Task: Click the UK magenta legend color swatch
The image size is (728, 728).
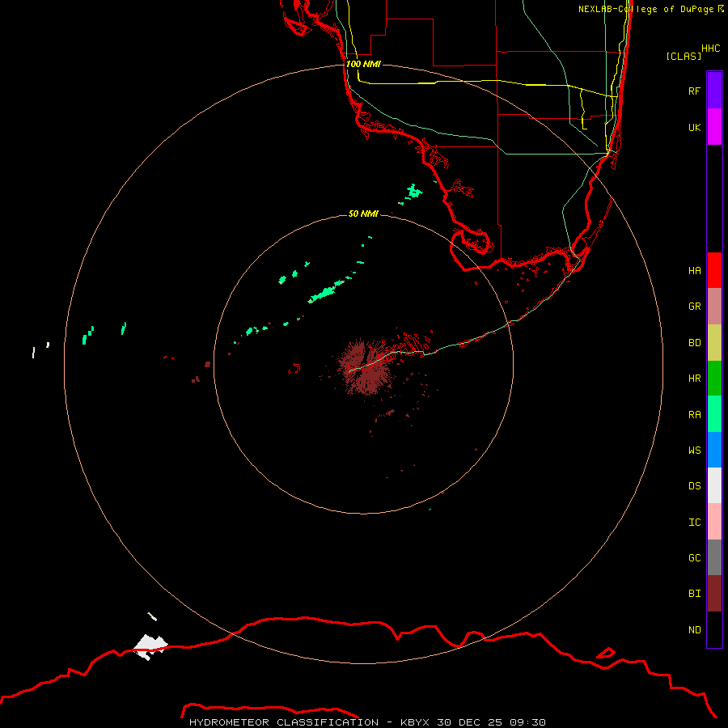Action: point(714,127)
